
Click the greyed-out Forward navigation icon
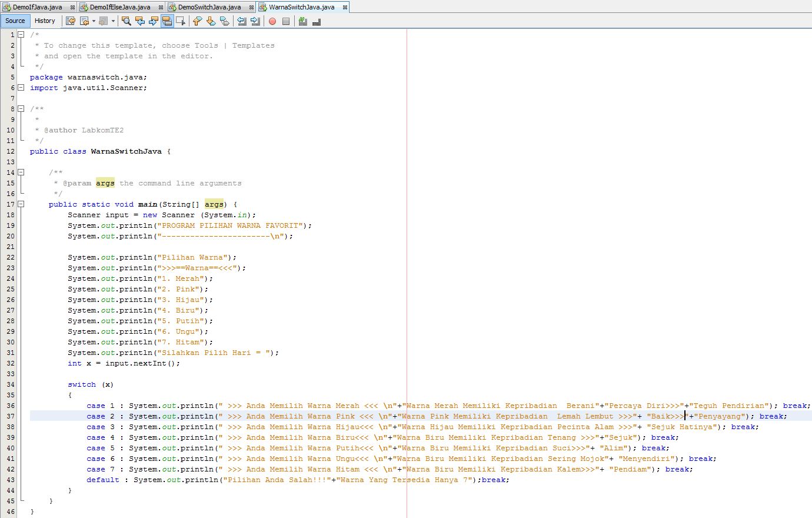pos(104,21)
